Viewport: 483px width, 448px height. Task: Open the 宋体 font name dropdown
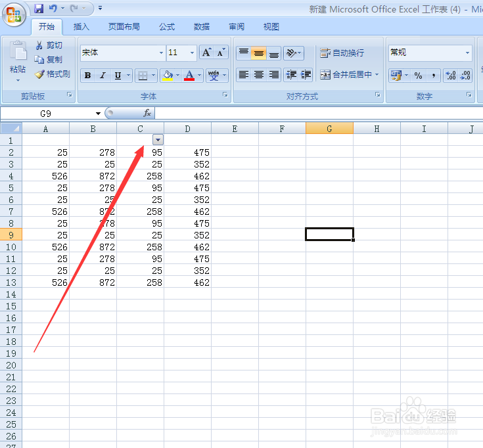[x=161, y=53]
